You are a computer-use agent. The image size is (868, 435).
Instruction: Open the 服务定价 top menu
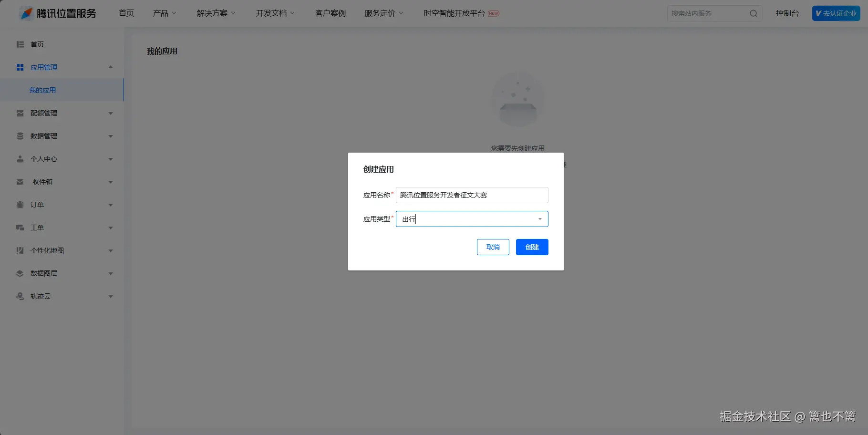pyautogui.click(x=384, y=13)
